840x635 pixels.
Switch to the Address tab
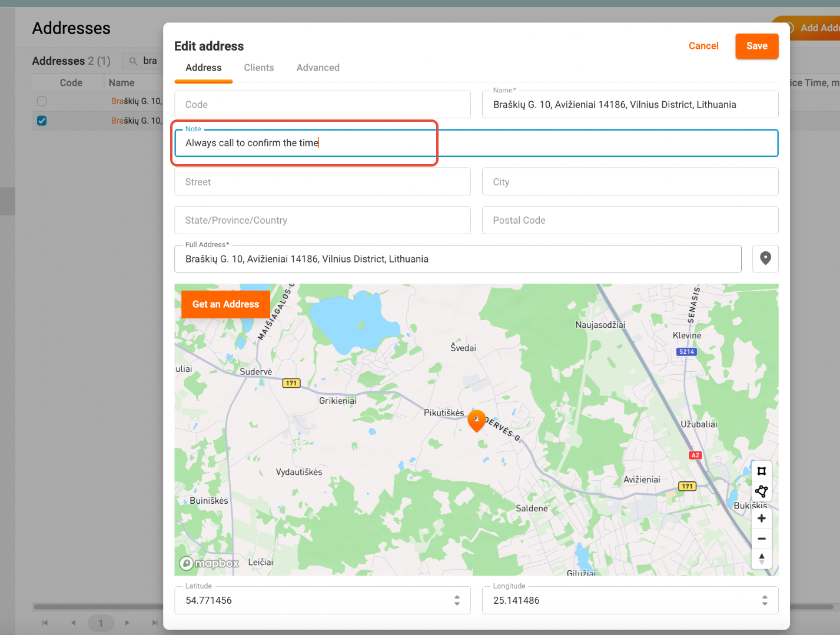[x=204, y=68]
